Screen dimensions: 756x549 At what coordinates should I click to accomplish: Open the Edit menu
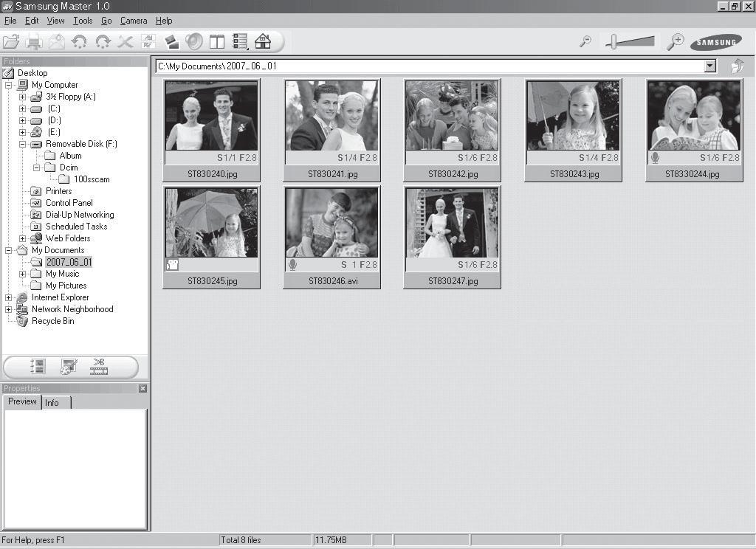pos(32,21)
